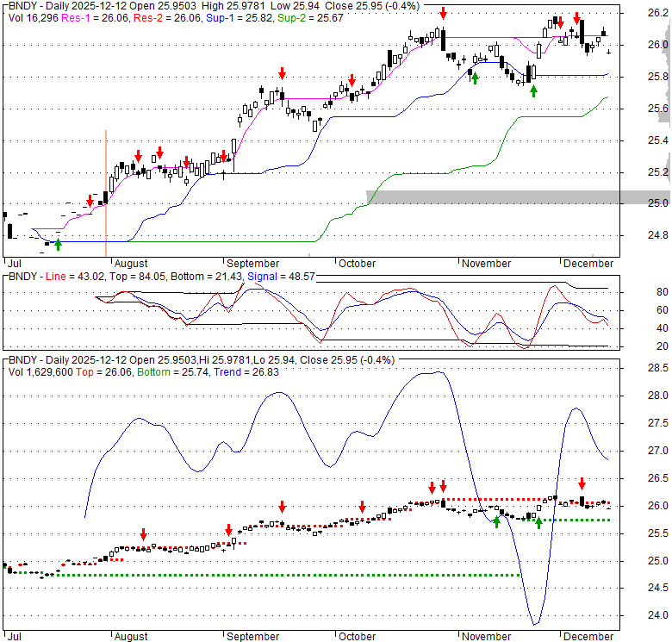
Task: Click the gray shaded band at the 25.0 level
Action: click(x=518, y=197)
